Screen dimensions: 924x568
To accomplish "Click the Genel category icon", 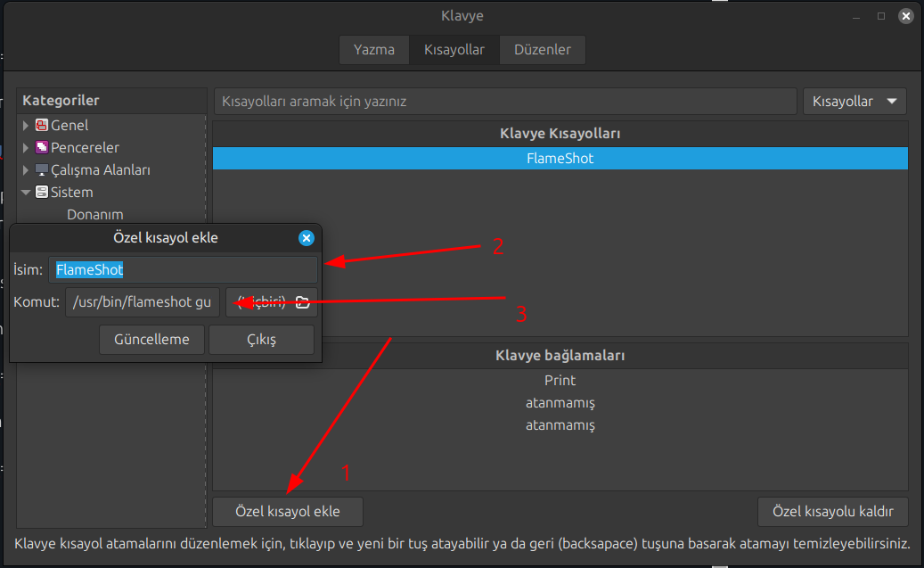I will [42, 126].
